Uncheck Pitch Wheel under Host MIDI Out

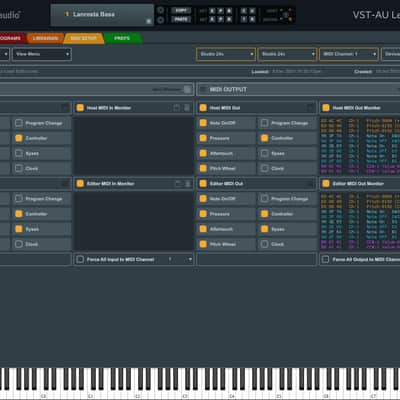pos(203,168)
